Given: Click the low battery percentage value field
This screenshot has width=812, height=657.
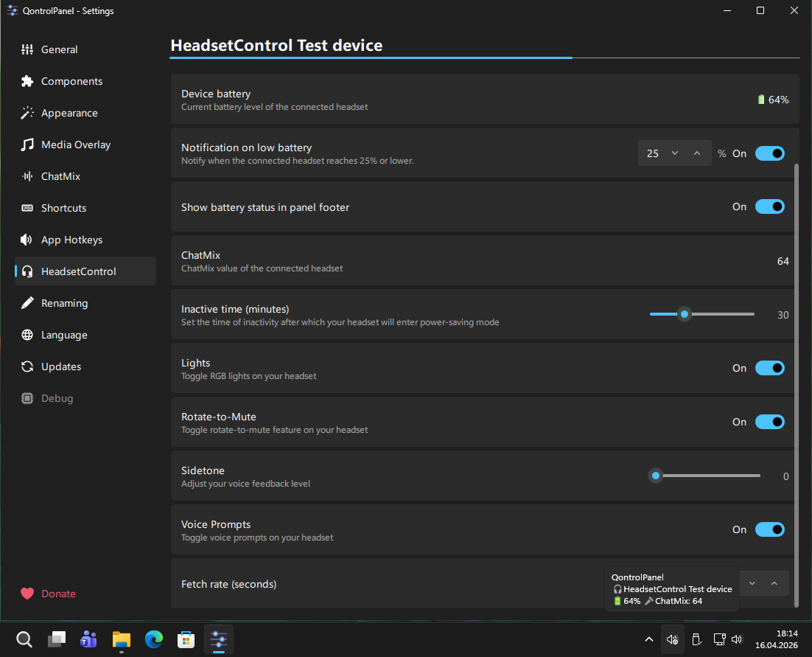Looking at the screenshot, I should (x=653, y=153).
